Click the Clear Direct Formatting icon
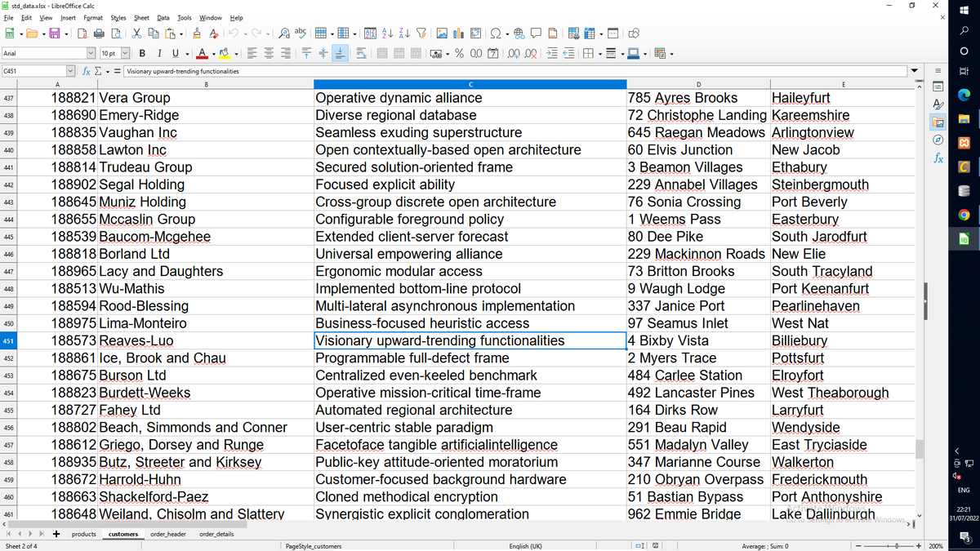The image size is (980, 551). click(x=213, y=33)
